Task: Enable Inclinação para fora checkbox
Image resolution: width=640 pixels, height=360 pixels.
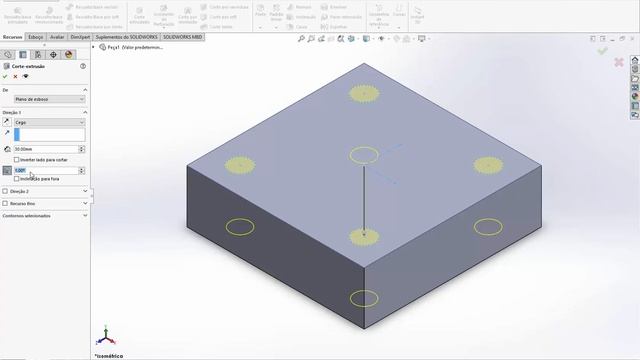Action: [x=17, y=179]
